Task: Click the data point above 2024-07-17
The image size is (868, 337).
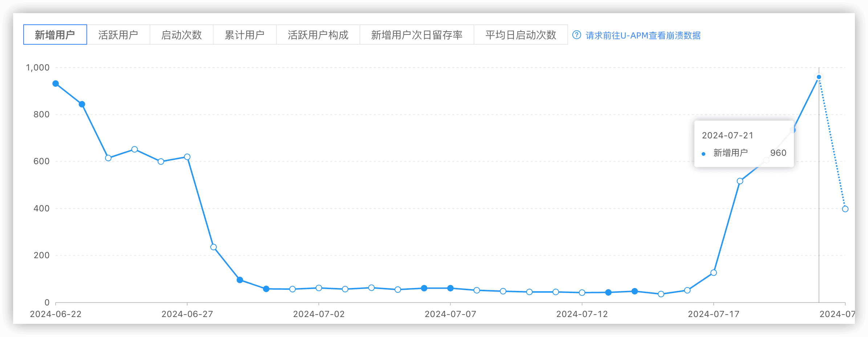Action: [714, 273]
